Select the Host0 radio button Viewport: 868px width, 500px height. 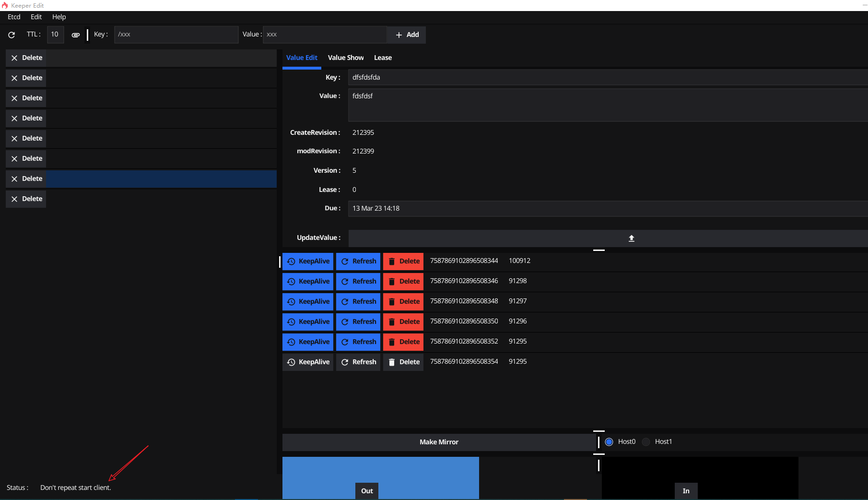[x=609, y=442]
